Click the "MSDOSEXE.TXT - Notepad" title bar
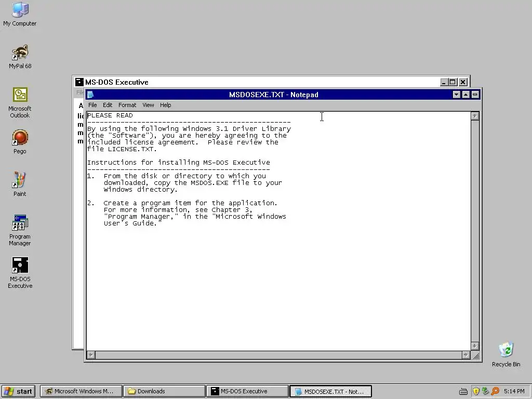This screenshot has width=532, height=399. [x=273, y=95]
